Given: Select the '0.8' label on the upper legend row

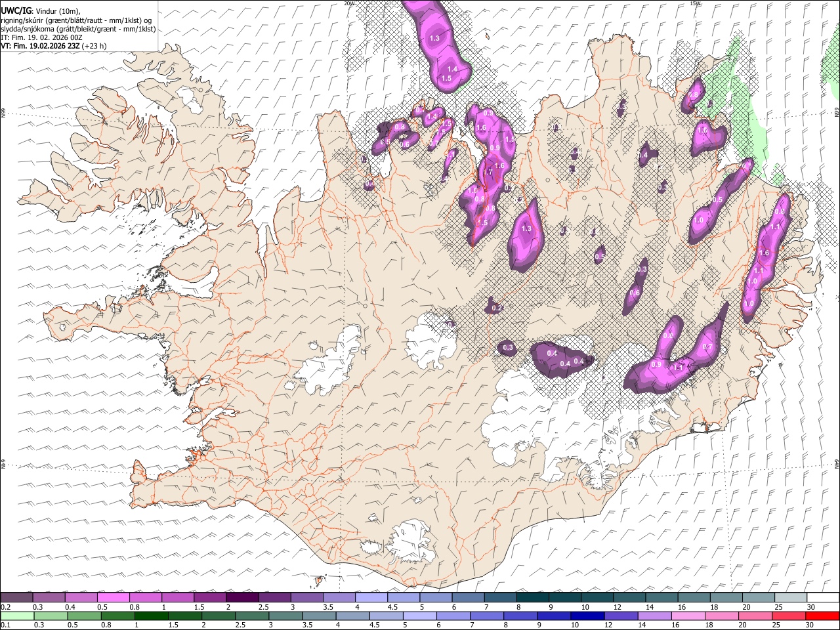Looking at the screenshot, I should (135, 607).
